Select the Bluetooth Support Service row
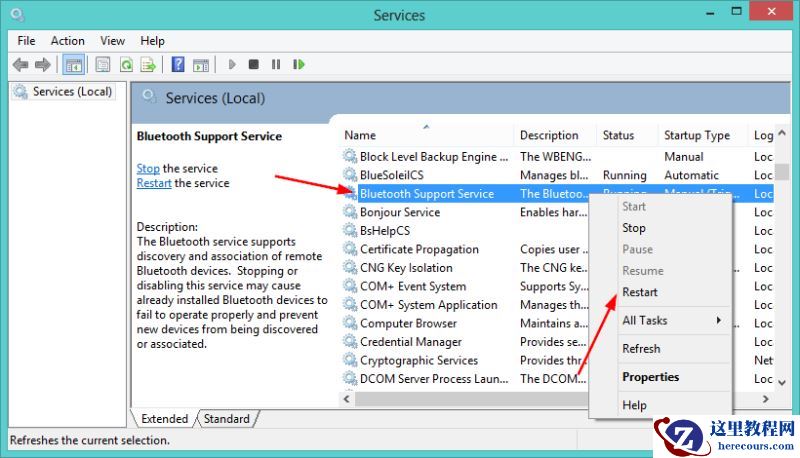Screen dimensions: 800x458 (557, 194)
